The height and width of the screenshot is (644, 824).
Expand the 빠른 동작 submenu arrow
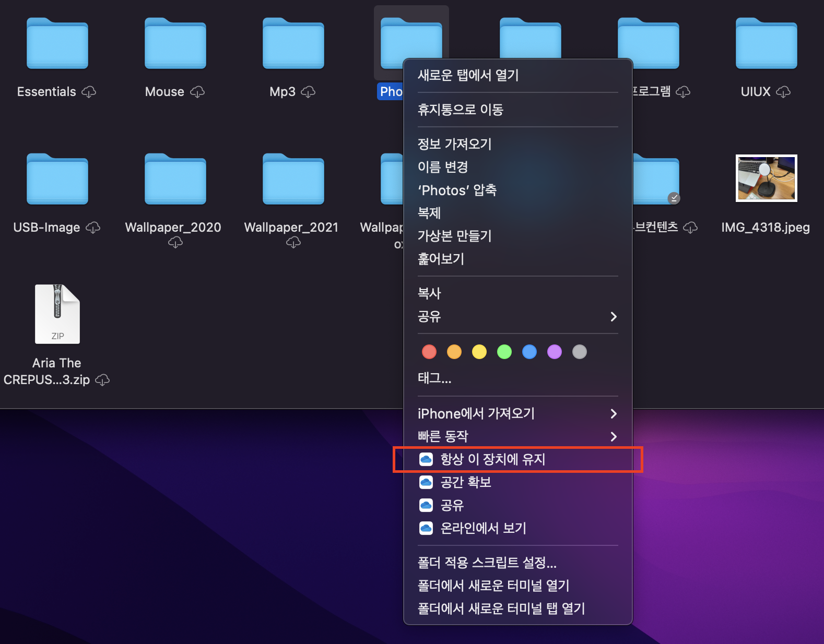614,436
